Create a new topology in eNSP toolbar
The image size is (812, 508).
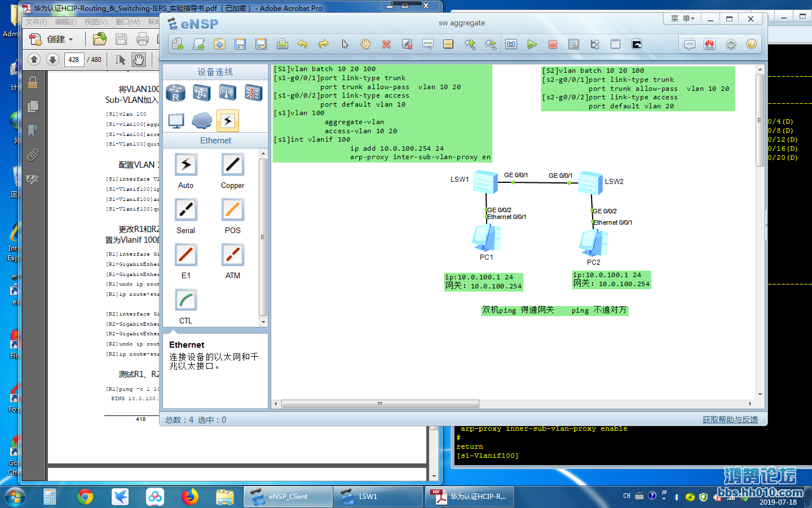point(178,44)
